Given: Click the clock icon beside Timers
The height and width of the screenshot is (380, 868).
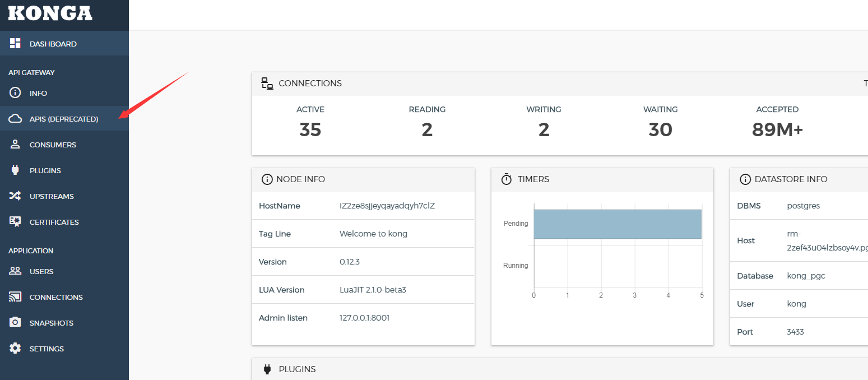Looking at the screenshot, I should (x=506, y=179).
